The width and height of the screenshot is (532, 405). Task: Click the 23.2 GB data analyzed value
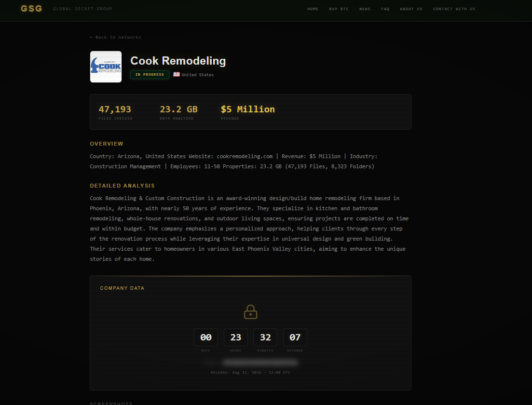coord(178,109)
